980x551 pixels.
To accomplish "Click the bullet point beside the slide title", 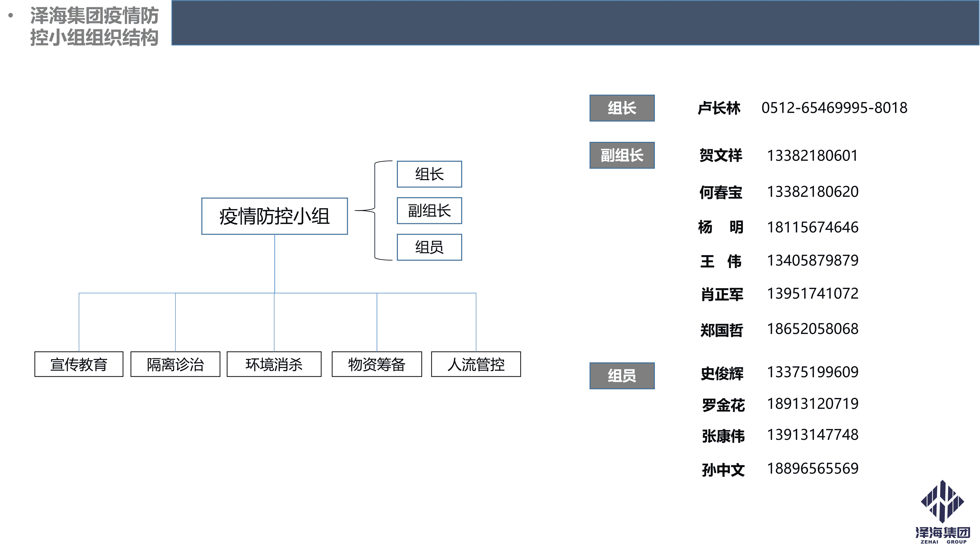I will tap(11, 16).
